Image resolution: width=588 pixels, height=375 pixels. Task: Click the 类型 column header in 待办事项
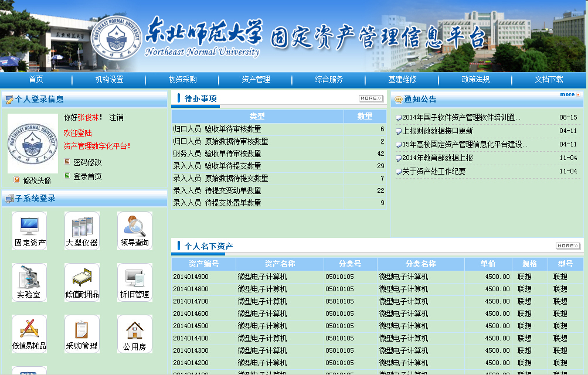pyautogui.click(x=257, y=117)
